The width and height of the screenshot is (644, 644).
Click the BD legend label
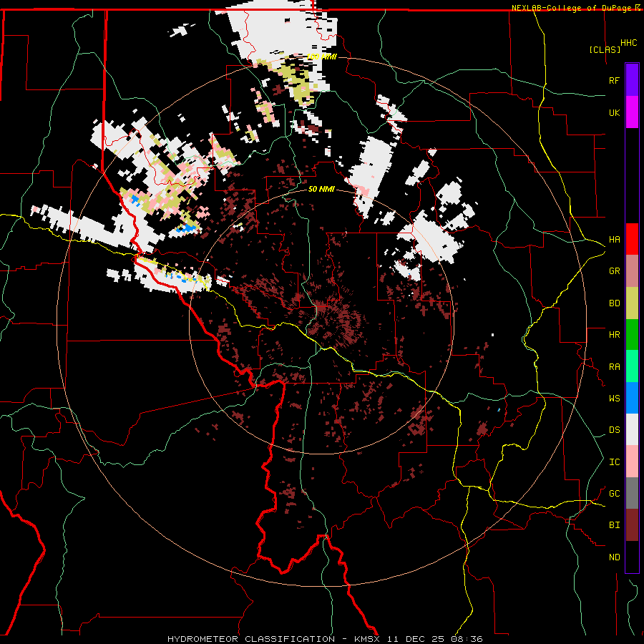coord(615,303)
